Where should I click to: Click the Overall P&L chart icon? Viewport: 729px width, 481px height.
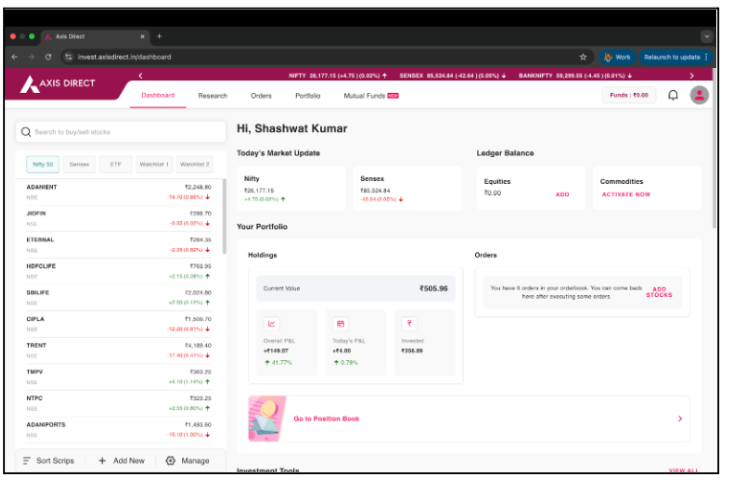coord(272,324)
